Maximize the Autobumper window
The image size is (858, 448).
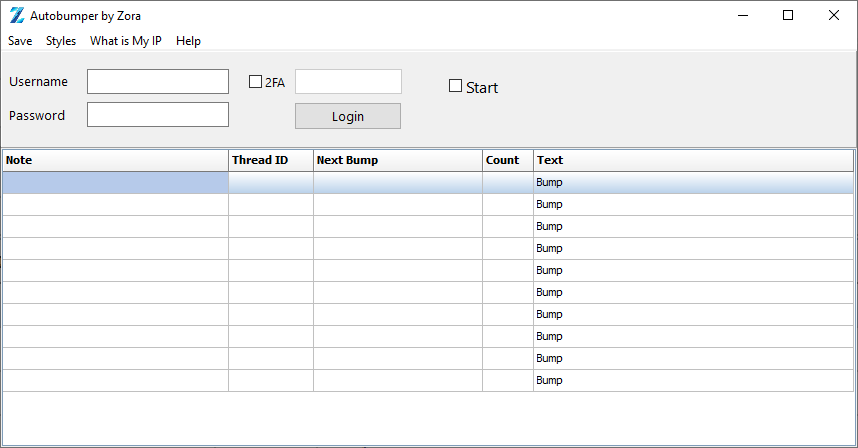point(788,15)
